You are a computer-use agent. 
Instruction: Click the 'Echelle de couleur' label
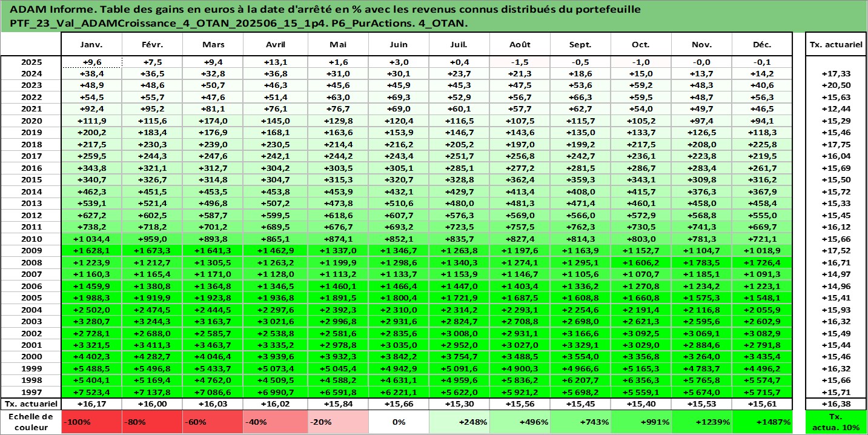(x=31, y=422)
